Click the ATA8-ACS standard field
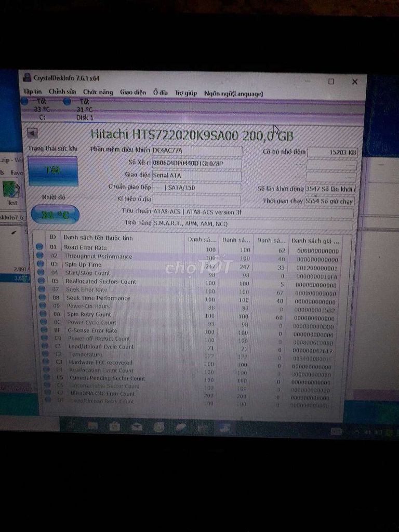The width and height of the screenshot is (399, 532). click(x=253, y=212)
